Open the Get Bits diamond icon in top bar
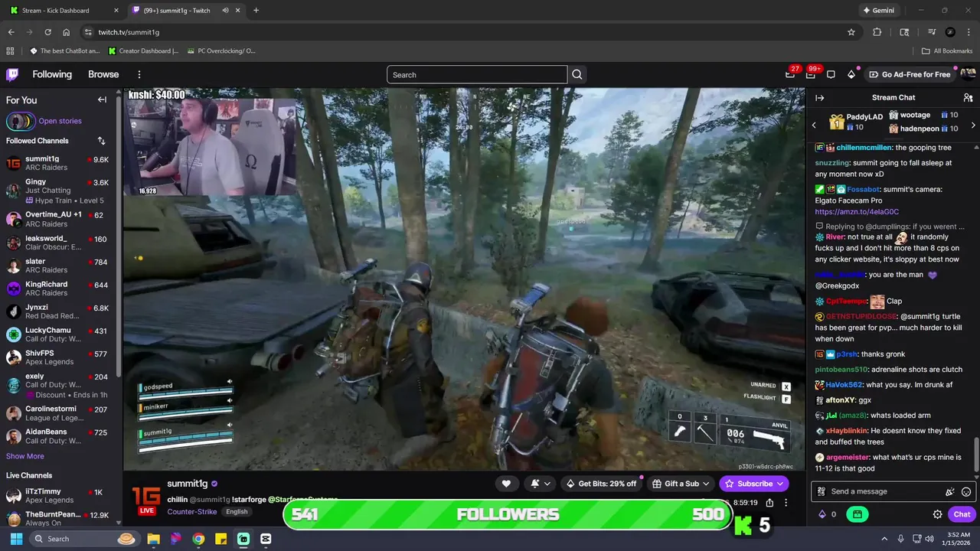980x551 pixels. click(851, 74)
